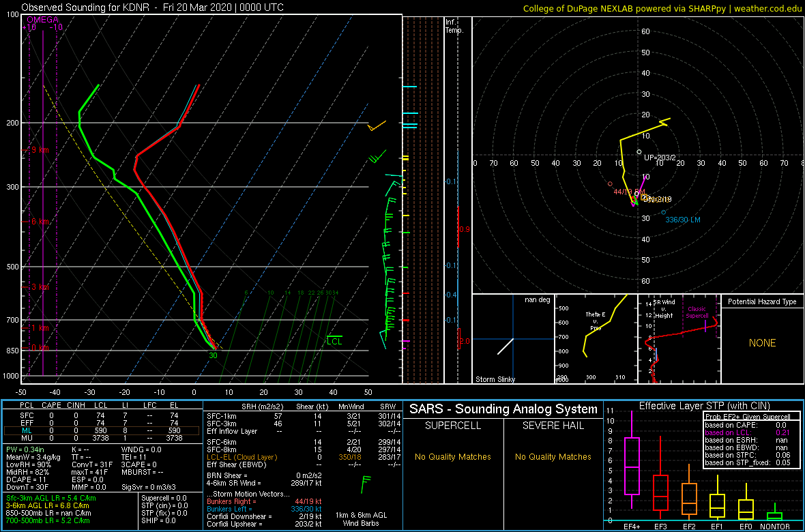
Task: Click the SARS - Sounding Analog System header
Action: (x=503, y=410)
